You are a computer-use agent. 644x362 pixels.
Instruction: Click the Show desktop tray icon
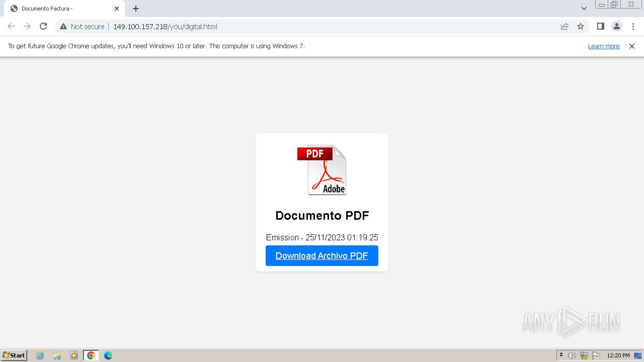[638, 355]
